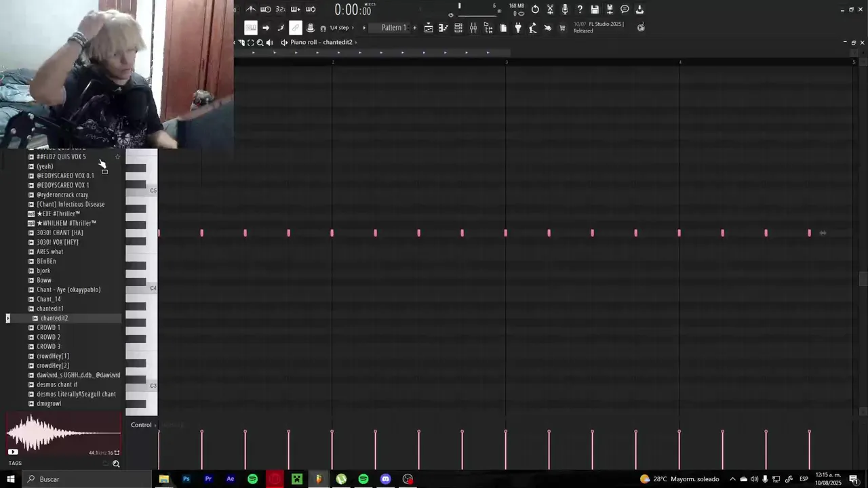
Task: Open Minecraft creeper icon in taskbar
Action: click(x=297, y=479)
